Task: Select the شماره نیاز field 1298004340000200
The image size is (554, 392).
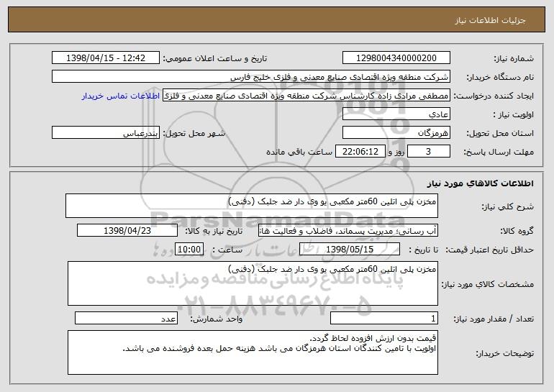Action: click(x=396, y=58)
